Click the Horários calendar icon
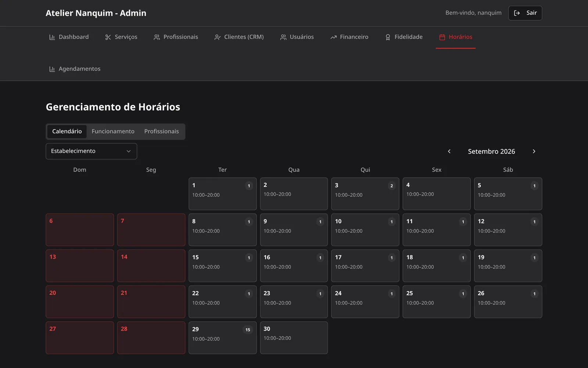This screenshot has width=588, height=368. (x=442, y=37)
